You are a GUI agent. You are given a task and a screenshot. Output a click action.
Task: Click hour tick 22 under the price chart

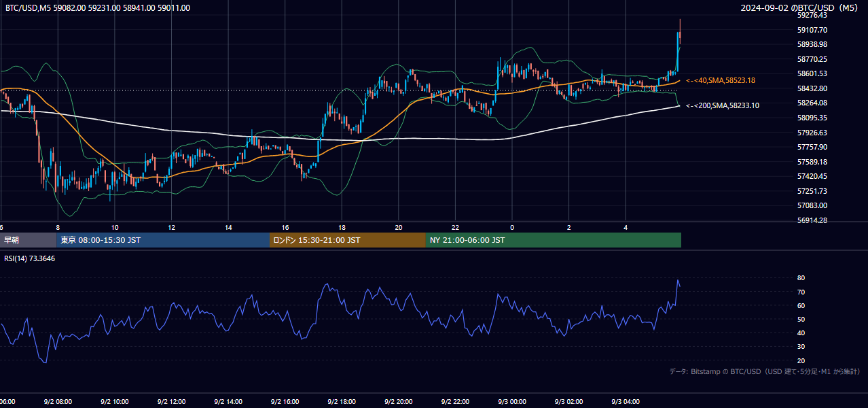(x=455, y=227)
